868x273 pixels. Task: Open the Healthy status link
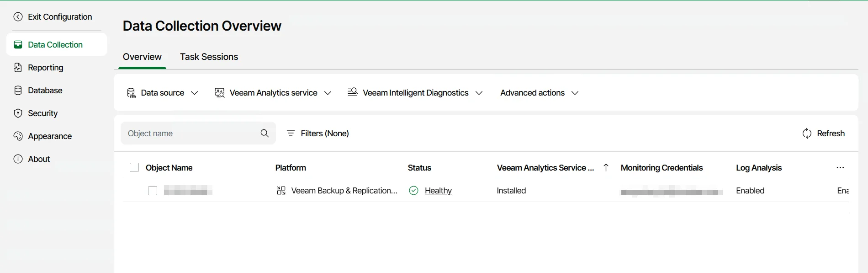(x=438, y=191)
